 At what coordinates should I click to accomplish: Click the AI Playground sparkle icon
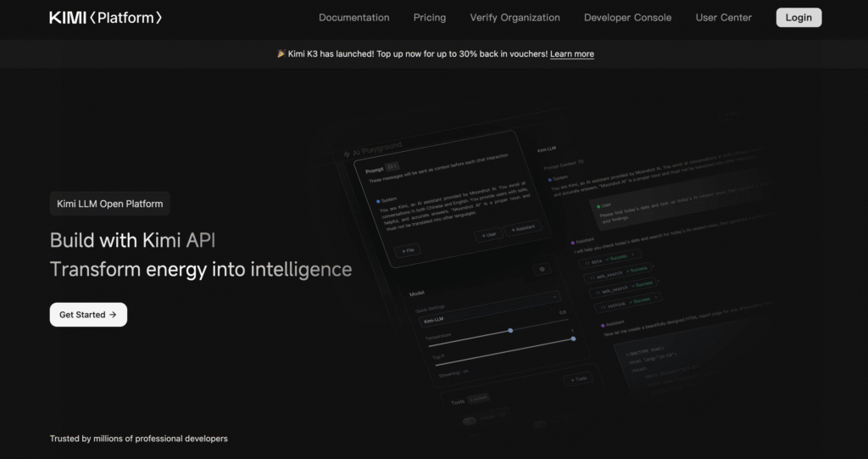tap(347, 154)
